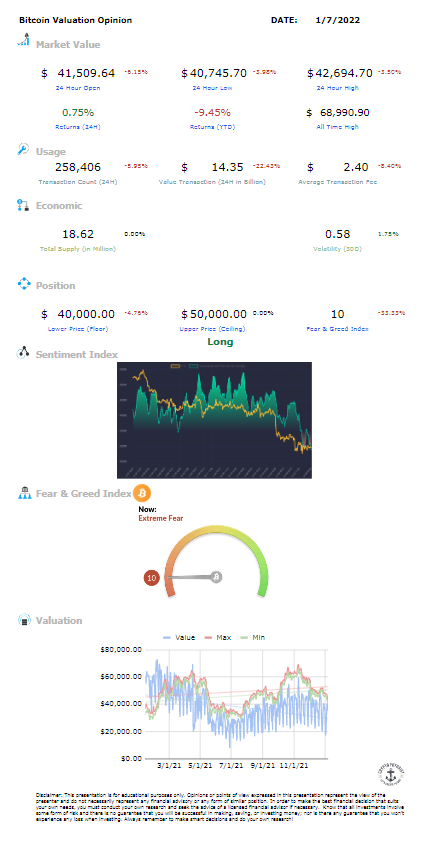Click the DATE: label

click(284, 20)
